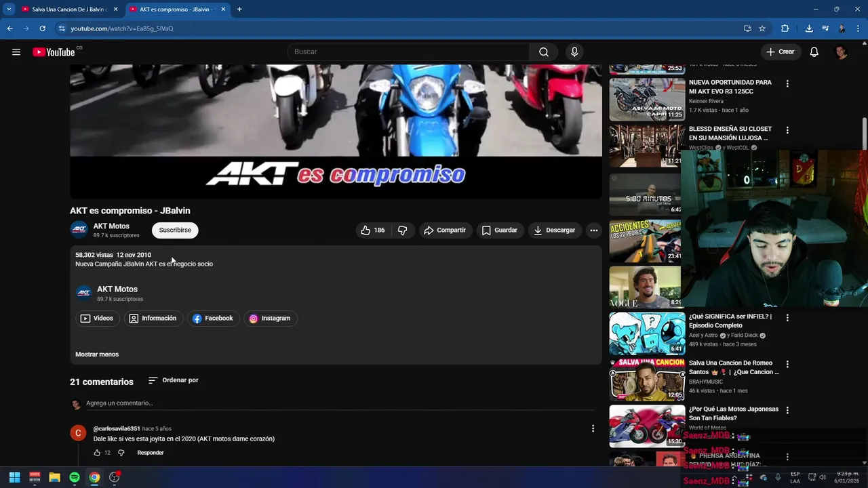Open Por Qué Las Motos Japonesas thumbnail
Image resolution: width=868 pixels, height=488 pixels.
[647, 426]
